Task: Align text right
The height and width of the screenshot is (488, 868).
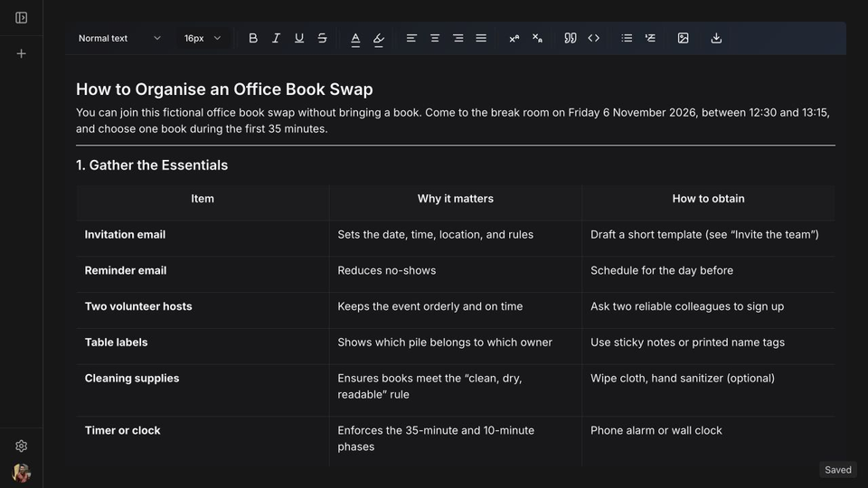Action: (x=458, y=38)
